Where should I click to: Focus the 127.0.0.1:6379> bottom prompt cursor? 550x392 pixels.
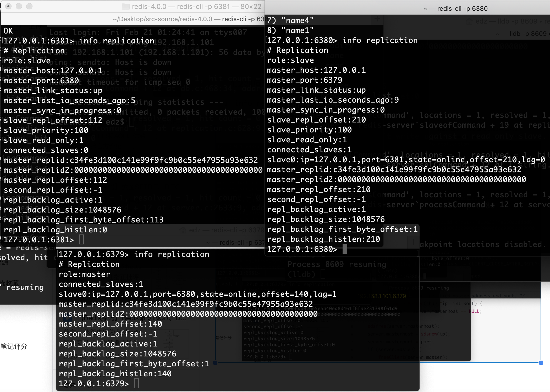pyautogui.click(x=136, y=384)
